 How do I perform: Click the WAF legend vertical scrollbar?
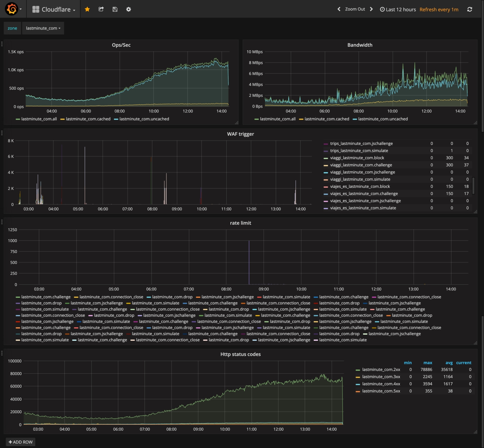(x=473, y=185)
